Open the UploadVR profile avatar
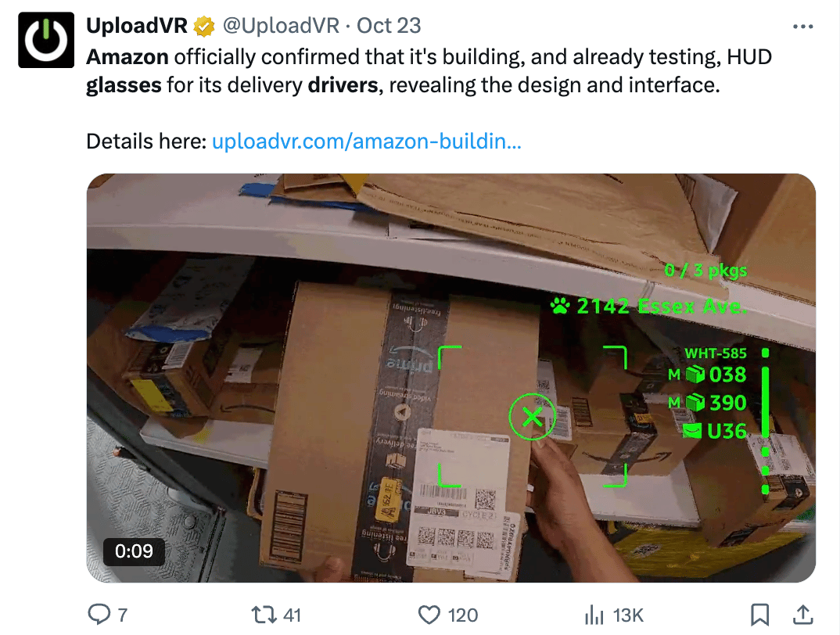 click(46, 40)
